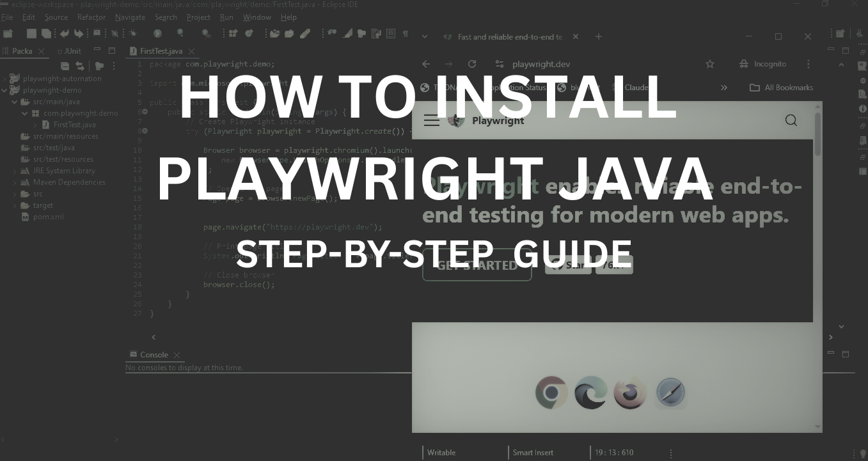Image resolution: width=868 pixels, height=461 pixels.
Task: Collapse the src/main/java folder
Action: (x=14, y=102)
